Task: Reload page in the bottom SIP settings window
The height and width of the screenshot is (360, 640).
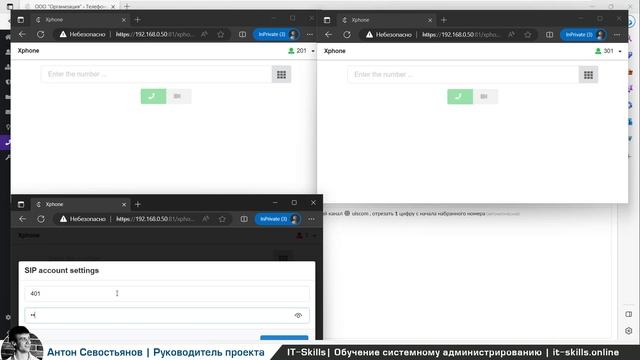Action: pyautogui.click(x=41, y=219)
